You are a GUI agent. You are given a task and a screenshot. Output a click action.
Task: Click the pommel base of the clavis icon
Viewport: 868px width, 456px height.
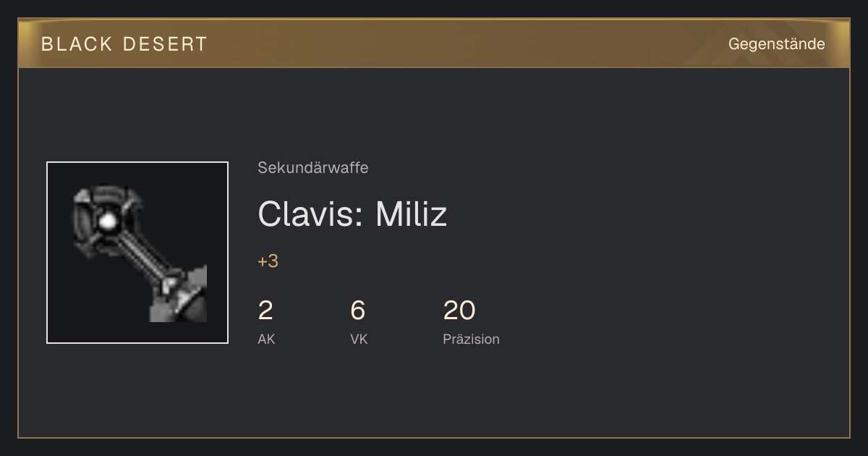(x=182, y=298)
